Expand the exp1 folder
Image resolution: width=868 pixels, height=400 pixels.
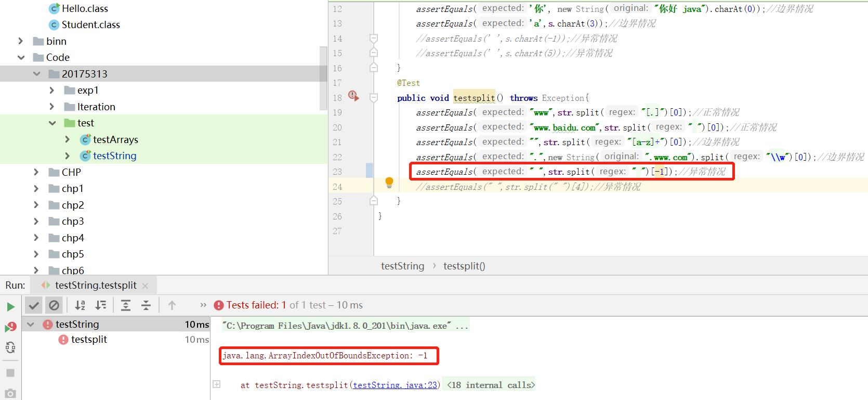(x=51, y=90)
